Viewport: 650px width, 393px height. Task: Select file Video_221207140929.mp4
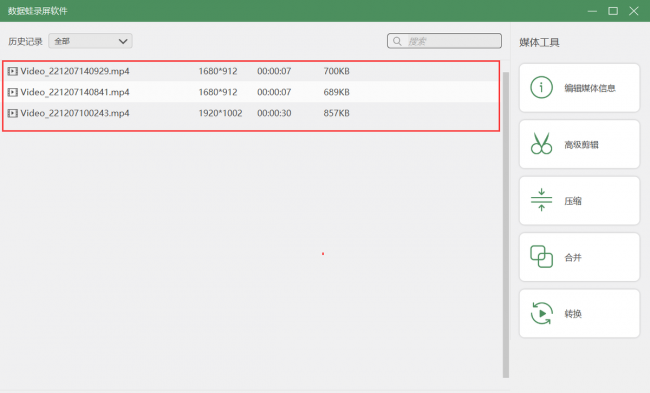251,71
